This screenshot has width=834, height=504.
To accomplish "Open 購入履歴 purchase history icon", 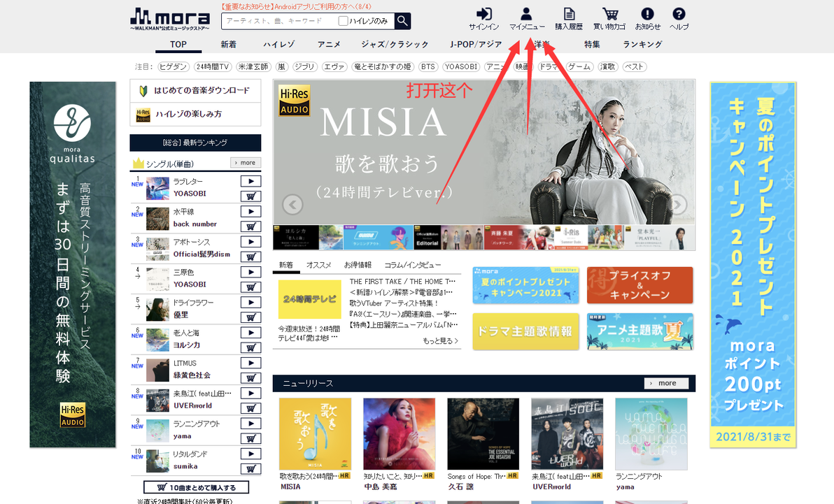I will tap(569, 19).
